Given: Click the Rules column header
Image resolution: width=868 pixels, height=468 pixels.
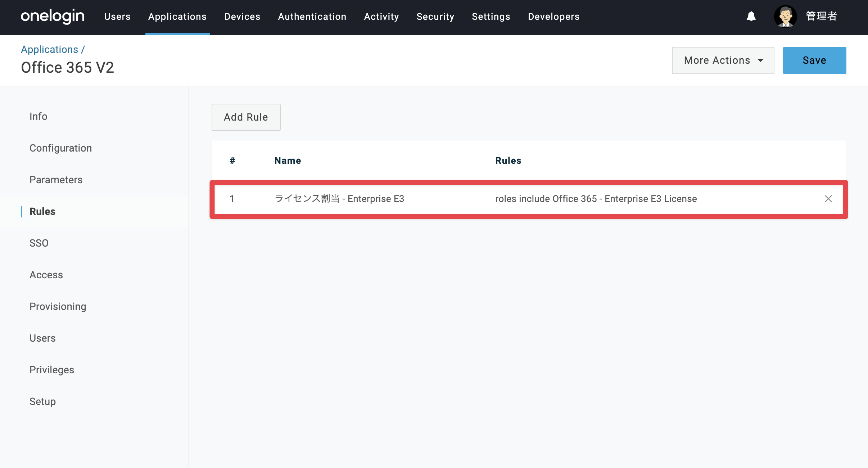Looking at the screenshot, I should pos(508,161).
